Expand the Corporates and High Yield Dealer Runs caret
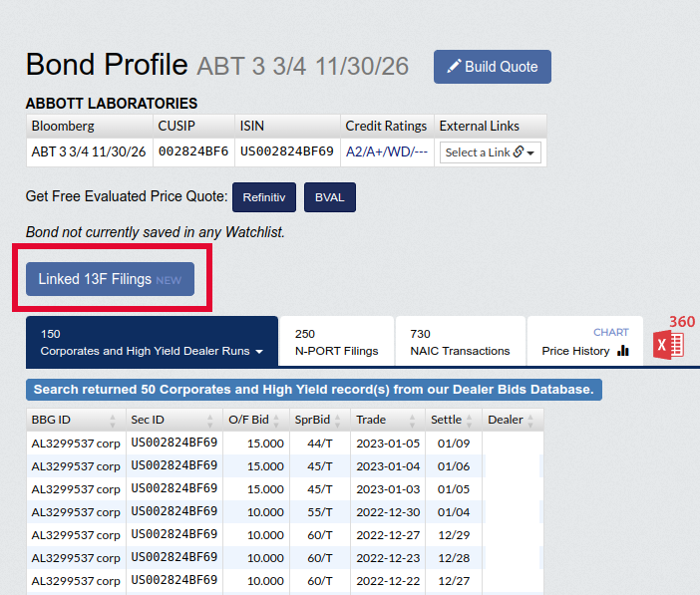Screen dimensions: 700x595 coord(259,352)
